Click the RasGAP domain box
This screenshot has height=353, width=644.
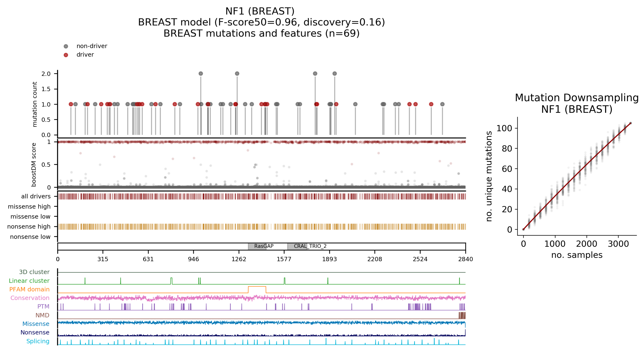[257, 246]
